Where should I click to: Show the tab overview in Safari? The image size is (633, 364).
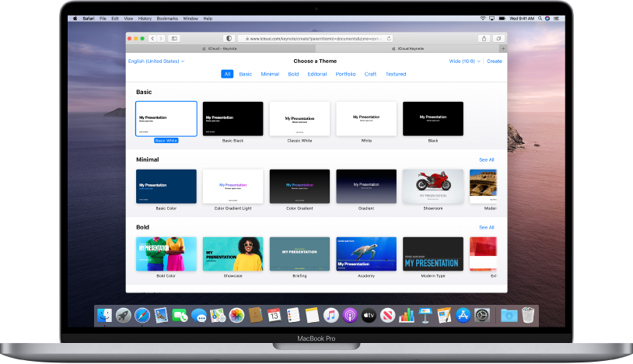tap(498, 38)
